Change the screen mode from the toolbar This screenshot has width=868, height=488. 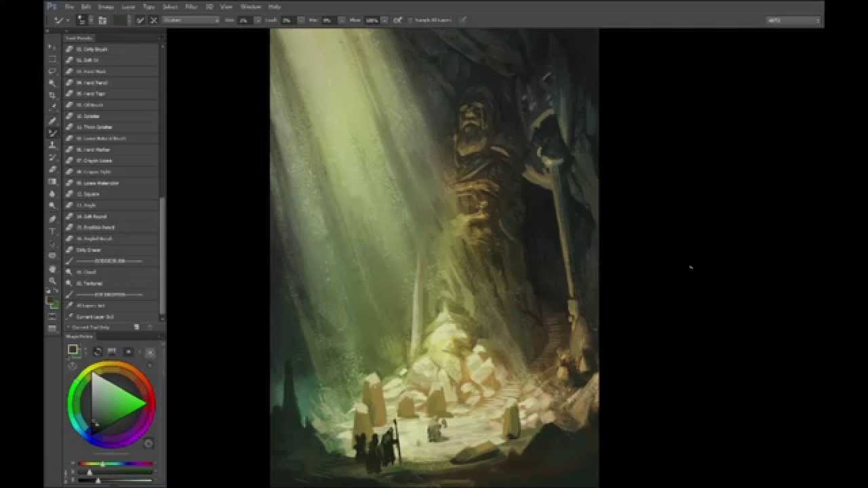[x=52, y=329]
